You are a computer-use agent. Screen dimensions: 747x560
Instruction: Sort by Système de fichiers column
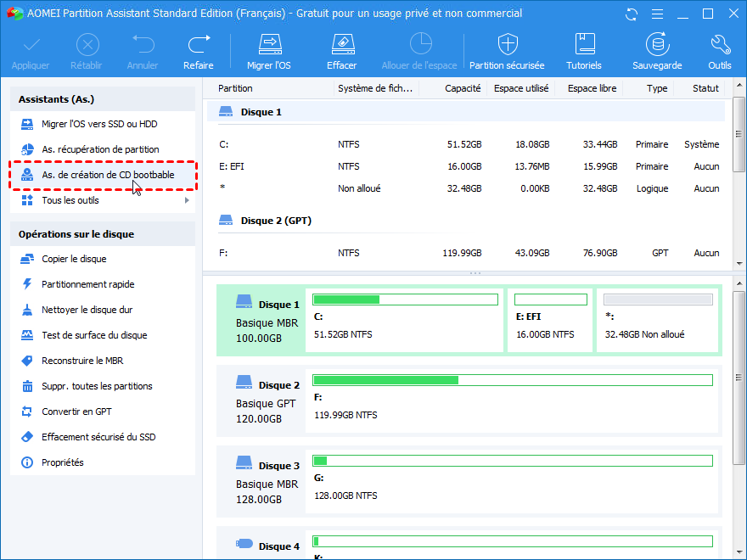(x=375, y=88)
